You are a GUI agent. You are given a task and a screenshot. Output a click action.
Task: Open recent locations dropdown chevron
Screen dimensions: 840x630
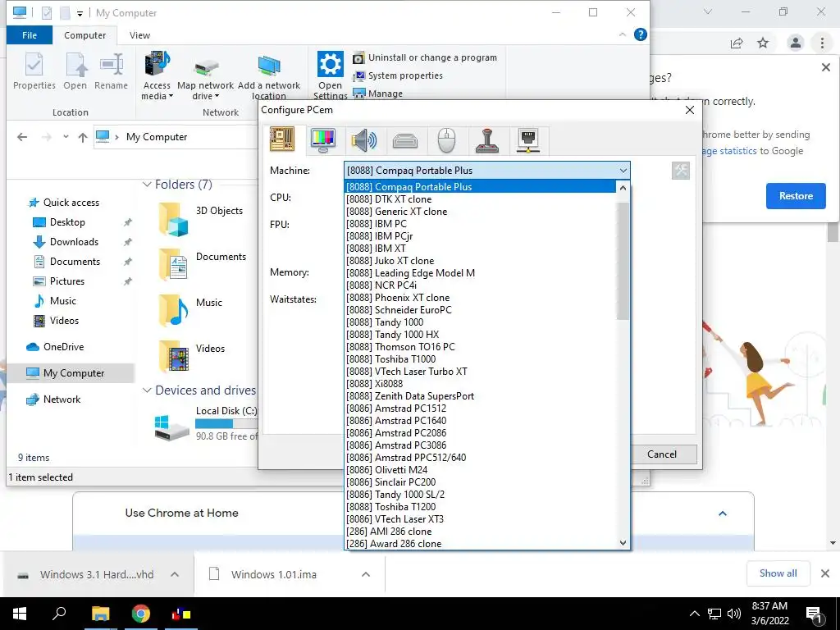66,137
